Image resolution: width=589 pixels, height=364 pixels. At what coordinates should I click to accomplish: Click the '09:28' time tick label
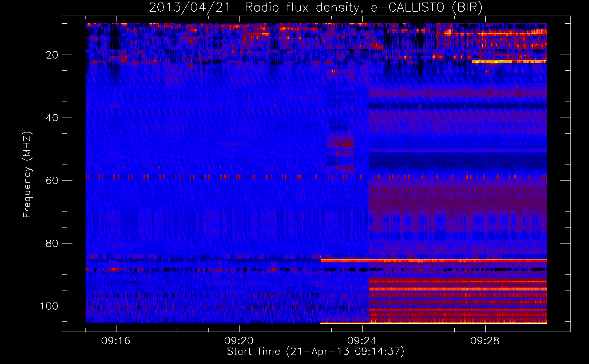click(485, 341)
